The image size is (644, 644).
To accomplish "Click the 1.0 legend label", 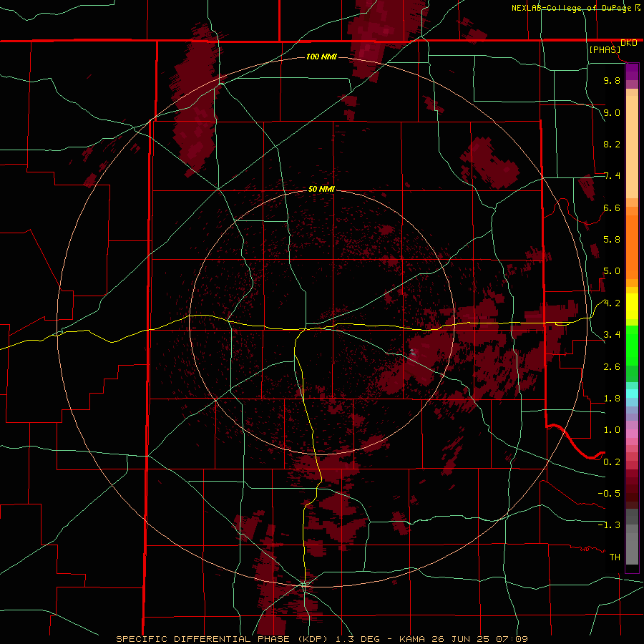I will click(612, 430).
